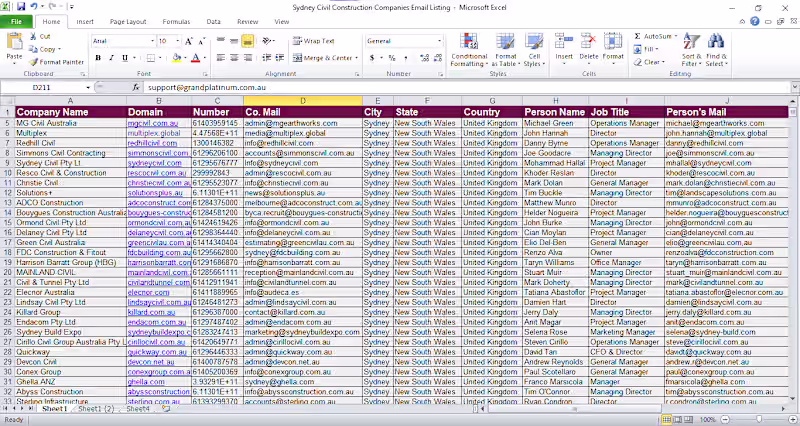800x426 pixels.
Task: Apply Comma Style icon
Action: pos(406,58)
